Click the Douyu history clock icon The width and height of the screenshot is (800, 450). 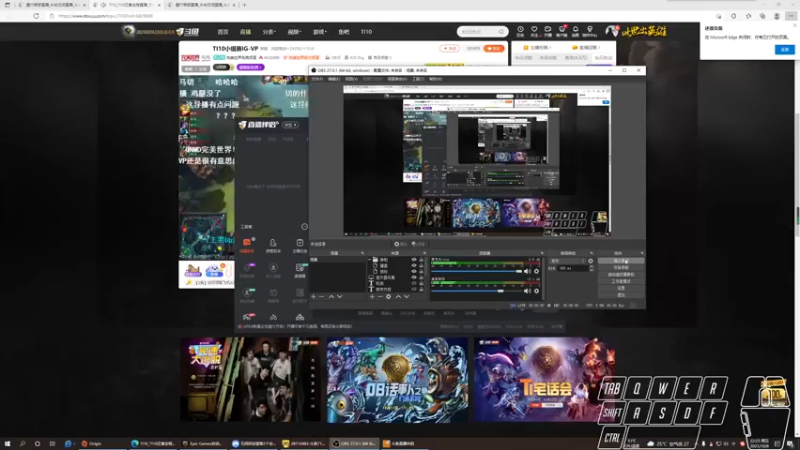point(520,30)
